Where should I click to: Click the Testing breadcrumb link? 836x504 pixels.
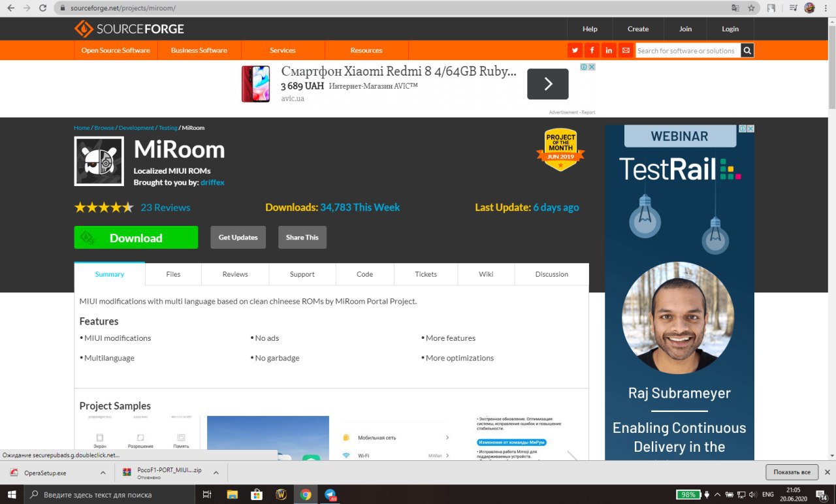168,128
